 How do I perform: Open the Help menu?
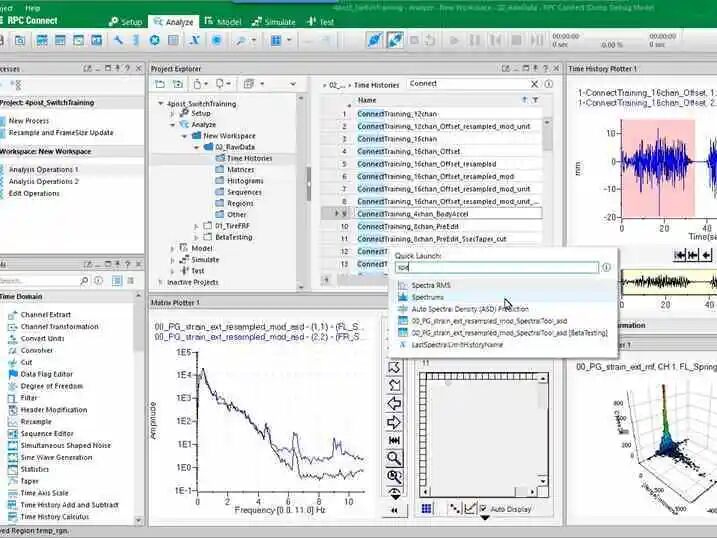click(32, 8)
